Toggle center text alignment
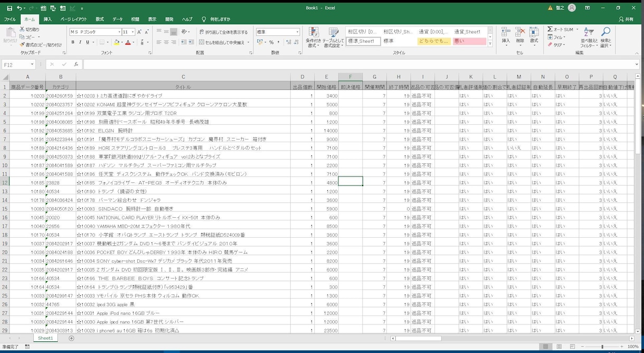The height and width of the screenshot is (353, 644). [166, 42]
